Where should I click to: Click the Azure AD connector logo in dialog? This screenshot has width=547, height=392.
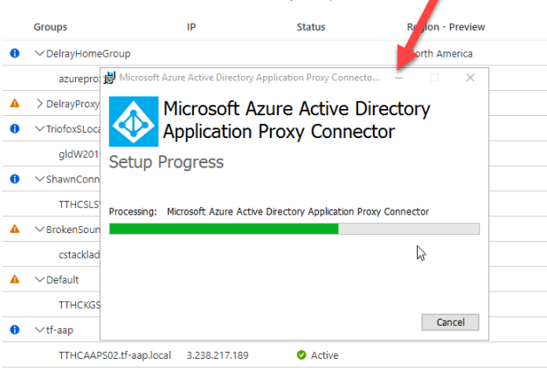(x=134, y=121)
